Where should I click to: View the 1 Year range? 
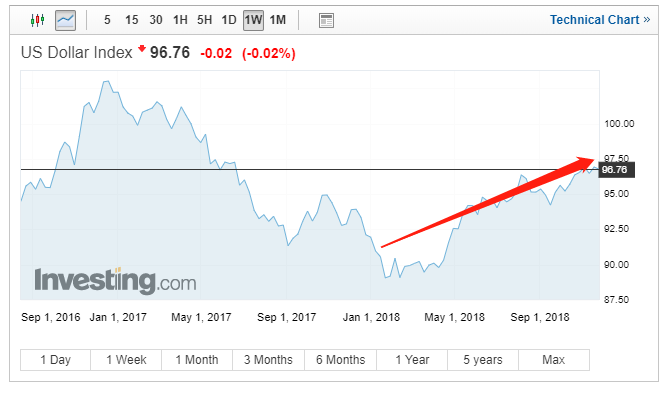point(412,360)
